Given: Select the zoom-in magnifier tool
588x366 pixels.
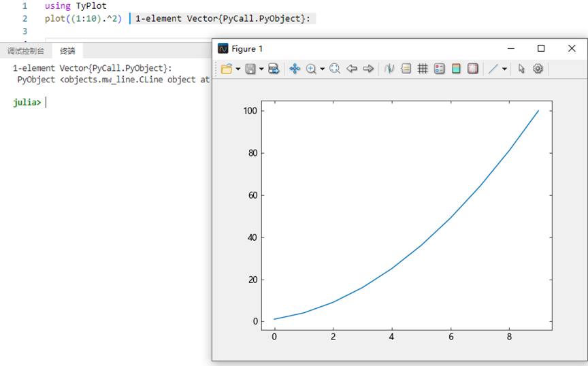Looking at the screenshot, I should click(x=311, y=69).
